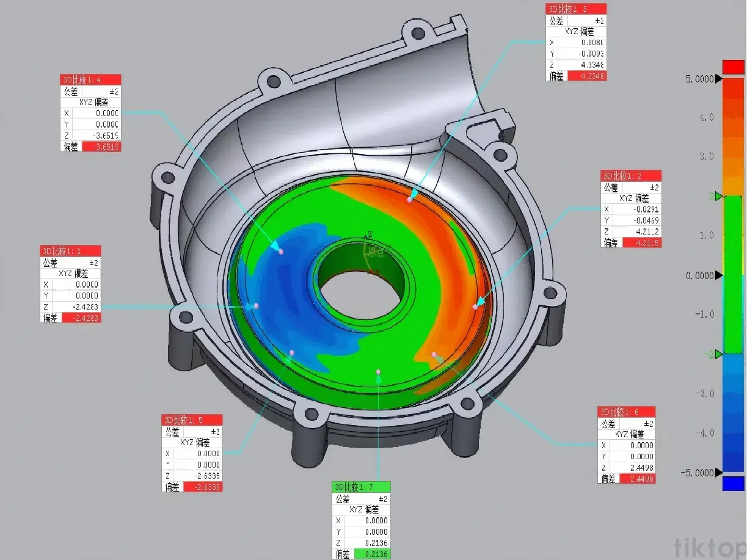This screenshot has width=747, height=560.
Task: Click the green upper tolerance marker at +2
Action: click(720, 197)
